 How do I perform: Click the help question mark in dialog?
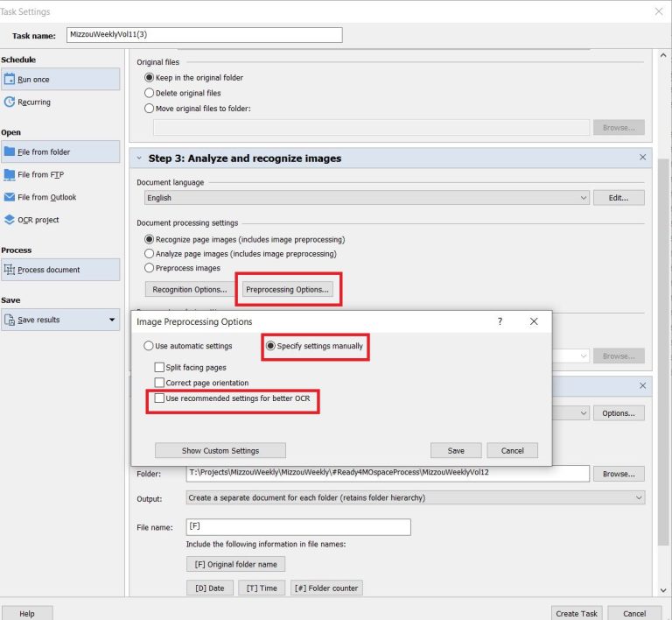coord(500,321)
